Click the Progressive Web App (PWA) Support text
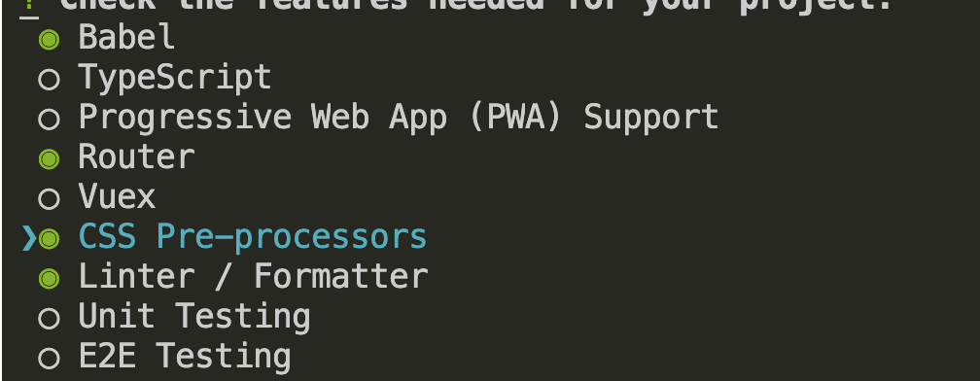This screenshot has width=980, height=381. [399, 118]
